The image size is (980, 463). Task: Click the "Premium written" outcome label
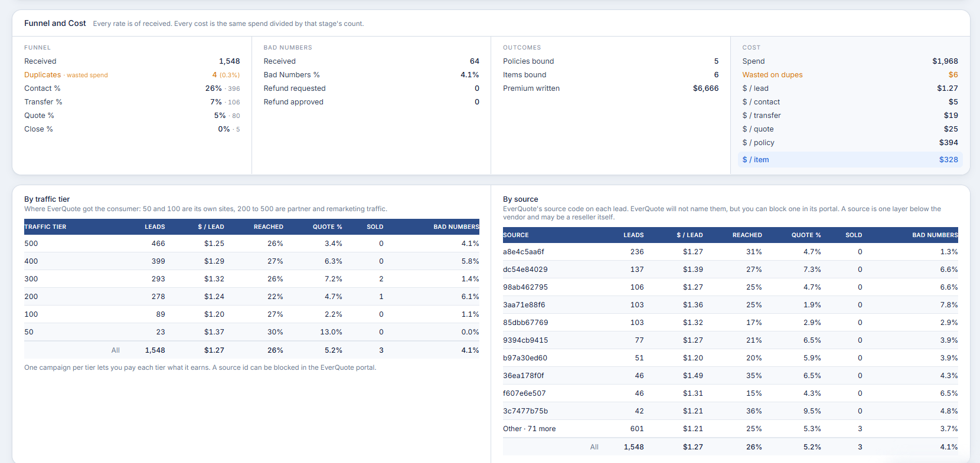coord(531,88)
